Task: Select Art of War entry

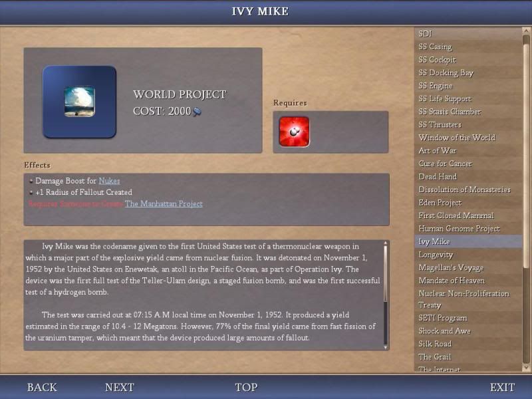Action: tap(468, 150)
